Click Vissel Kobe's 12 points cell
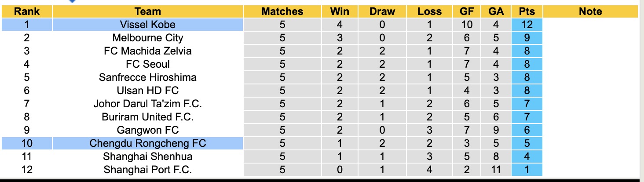This screenshot has width=644, height=182. pos(527,25)
